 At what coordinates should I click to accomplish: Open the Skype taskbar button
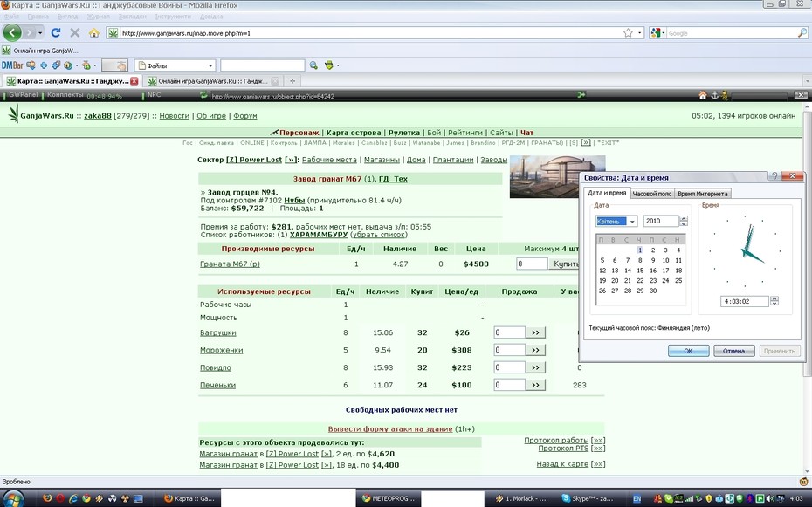pos(588,499)
